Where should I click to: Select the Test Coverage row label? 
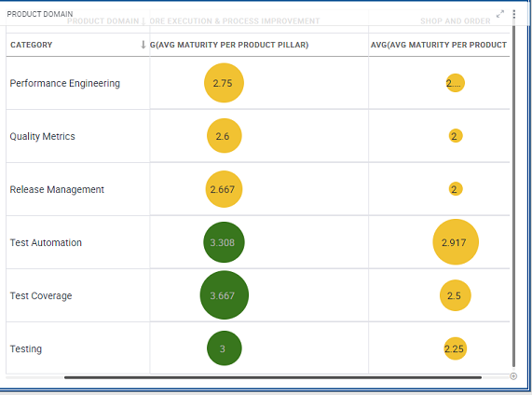(41, 295)
